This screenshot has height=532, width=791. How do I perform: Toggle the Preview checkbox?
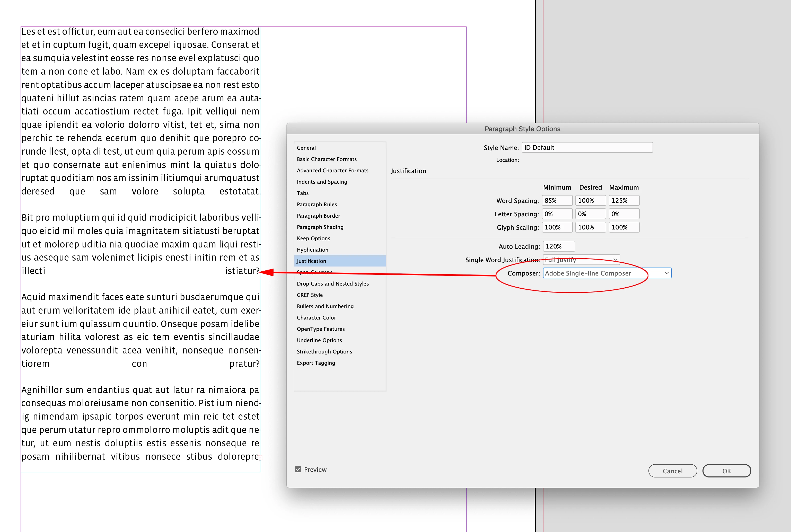tap(298, 469)
